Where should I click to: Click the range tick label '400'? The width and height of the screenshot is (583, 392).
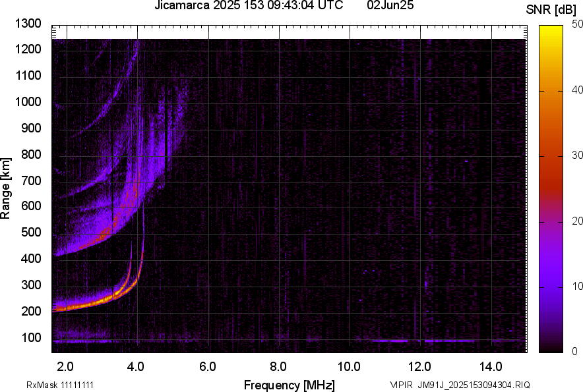click(x=31, y=258)
